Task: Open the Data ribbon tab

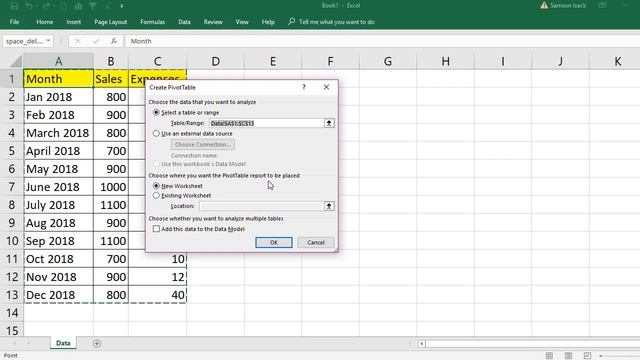Action: point(184,22)
